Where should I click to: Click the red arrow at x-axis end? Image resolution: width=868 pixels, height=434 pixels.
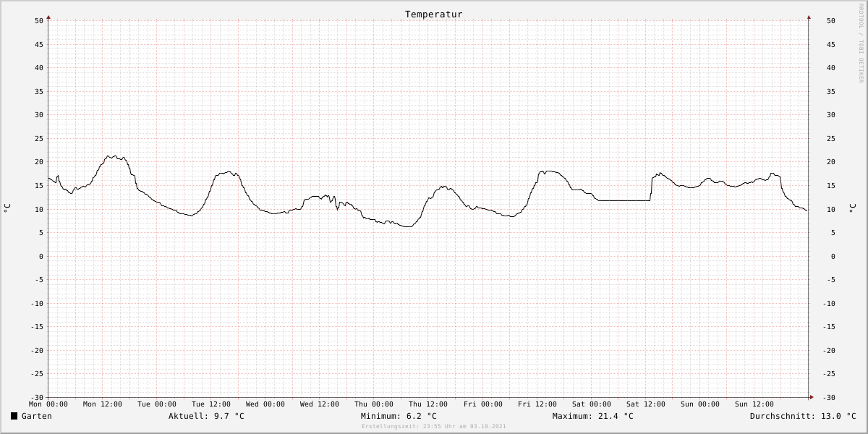click(x=811, y=397)
